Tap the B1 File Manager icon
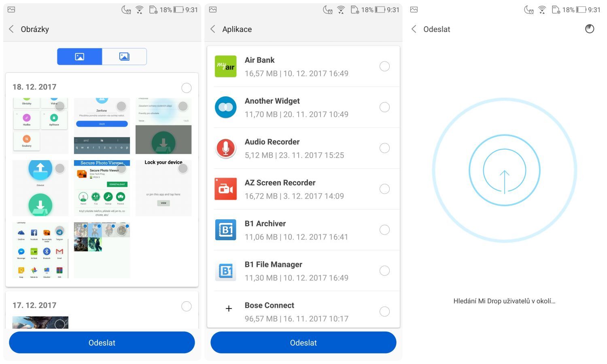 pos(225,271)
